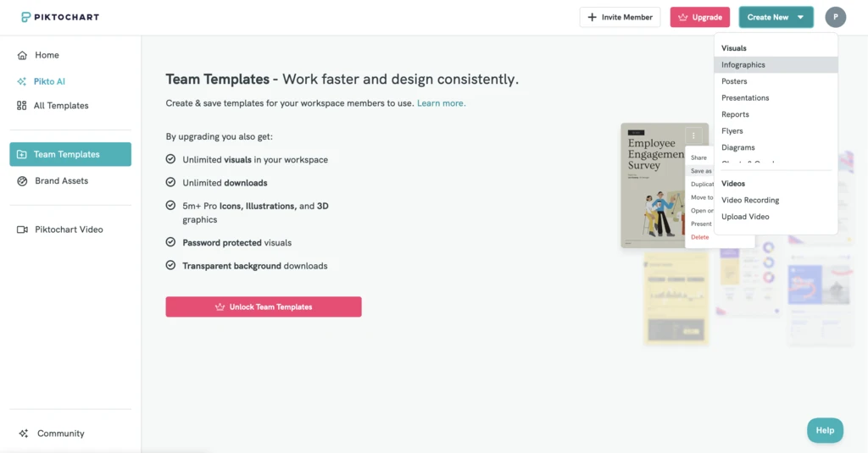Click the Create New button label
Viewport: 868px width, 453px height.
click(768, 17)
